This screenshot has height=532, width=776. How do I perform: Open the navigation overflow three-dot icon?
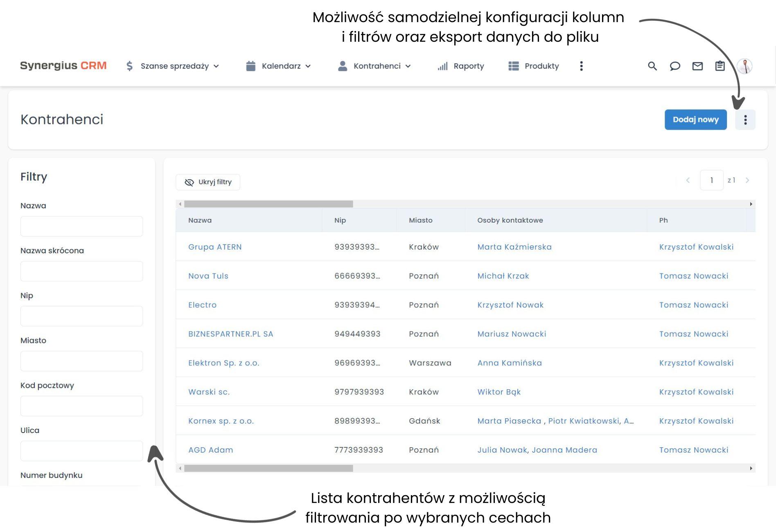point(581,66)
